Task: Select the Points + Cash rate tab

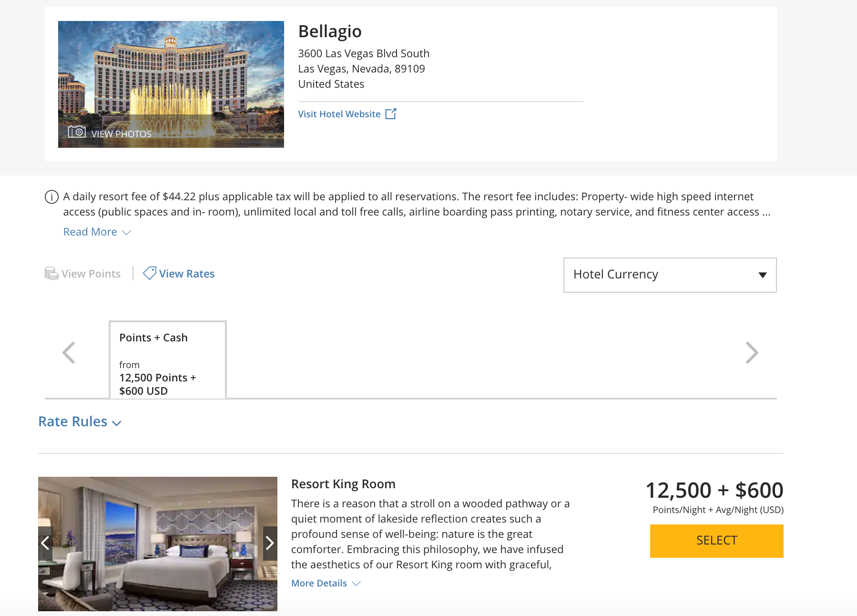Action: (167, 360)
